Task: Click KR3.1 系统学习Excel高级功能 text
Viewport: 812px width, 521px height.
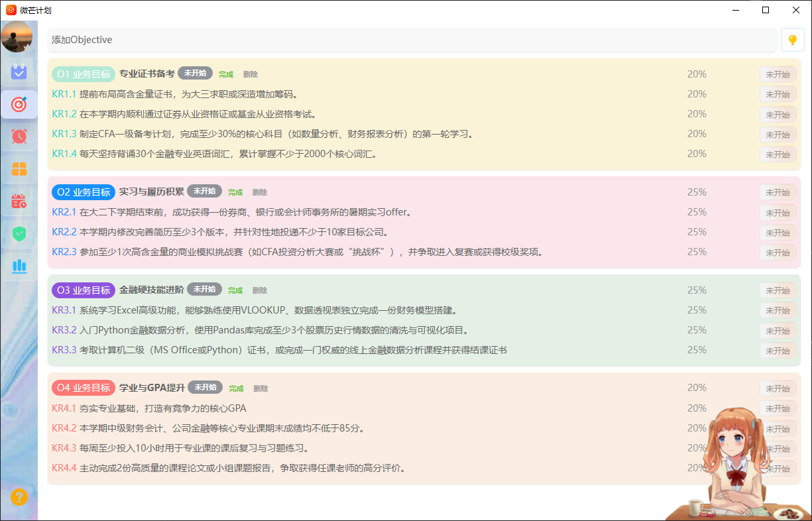Action: click(255, 310)
